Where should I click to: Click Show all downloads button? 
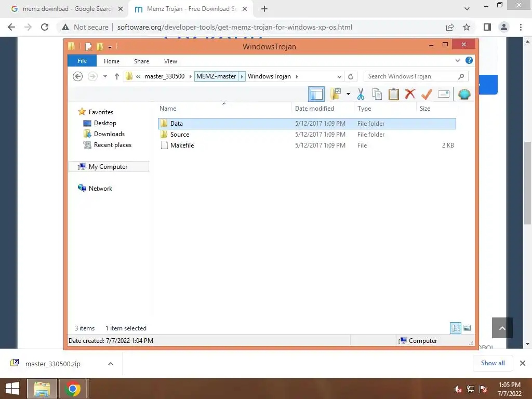click(493, 363)
